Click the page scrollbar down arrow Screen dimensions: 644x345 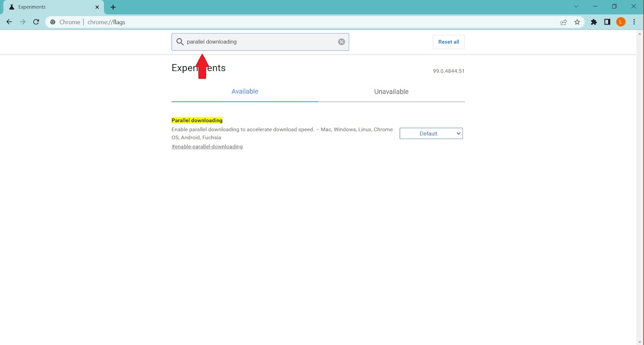(x=640, y=342)
